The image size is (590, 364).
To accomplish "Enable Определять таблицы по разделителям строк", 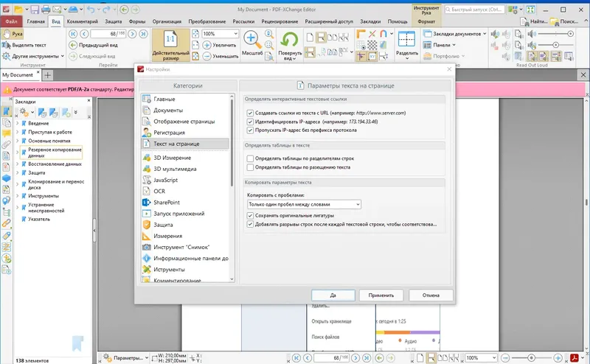I will (x=250, y=158).
